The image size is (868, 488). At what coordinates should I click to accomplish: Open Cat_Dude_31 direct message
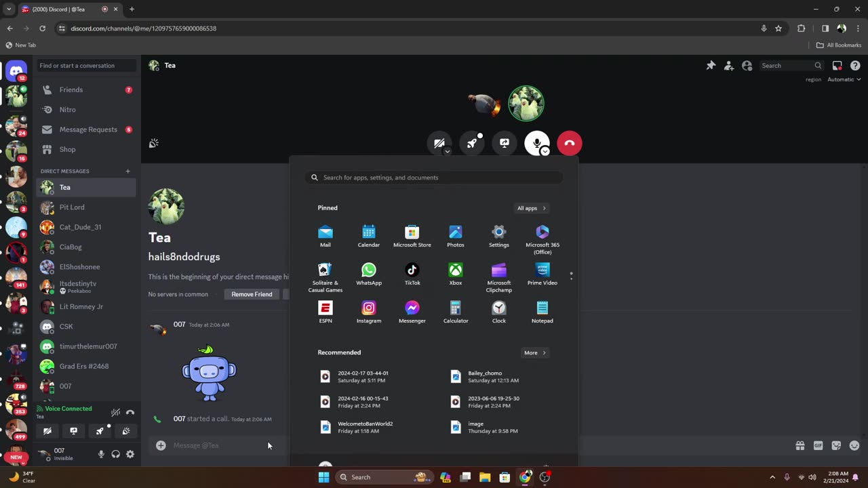[86, 227]
